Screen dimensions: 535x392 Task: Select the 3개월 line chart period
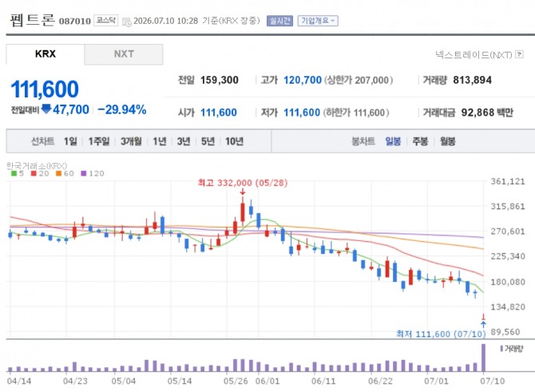pyautogui.click(x=131, y=141)
